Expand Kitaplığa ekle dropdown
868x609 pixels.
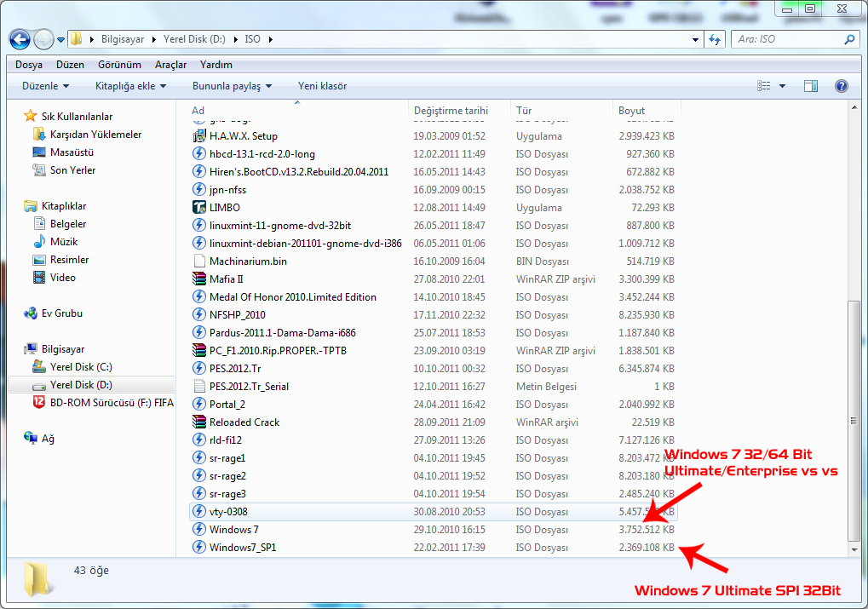click(130, 86)
